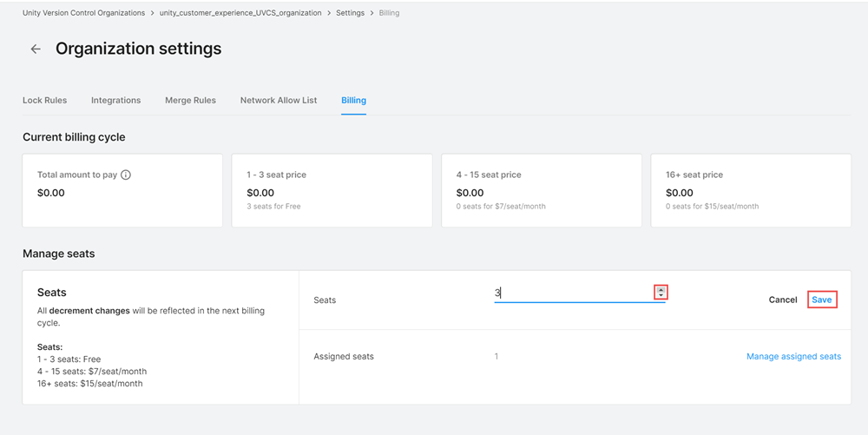Save the seat count changes
The height and width of the screenshot is (435, 868).
821,300
